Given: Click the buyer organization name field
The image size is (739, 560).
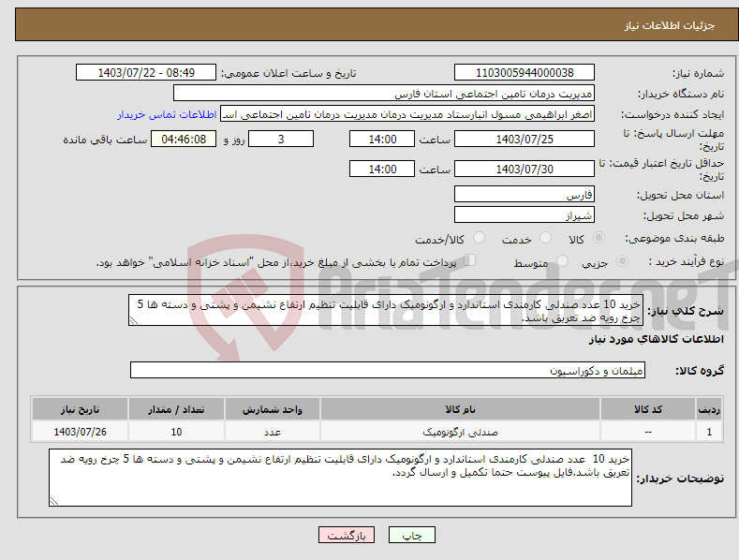Looking at the screenshot, I should [384, 94].
